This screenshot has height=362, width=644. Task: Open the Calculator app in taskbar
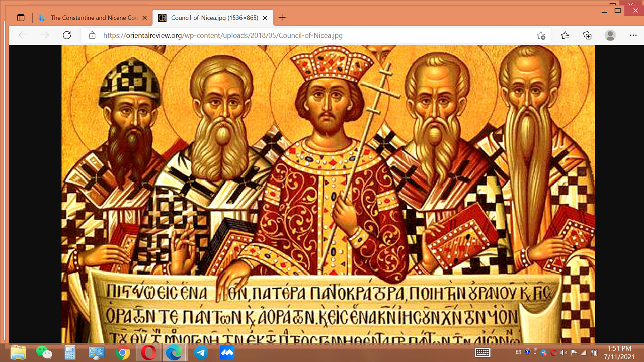click(x=70, y=353)
